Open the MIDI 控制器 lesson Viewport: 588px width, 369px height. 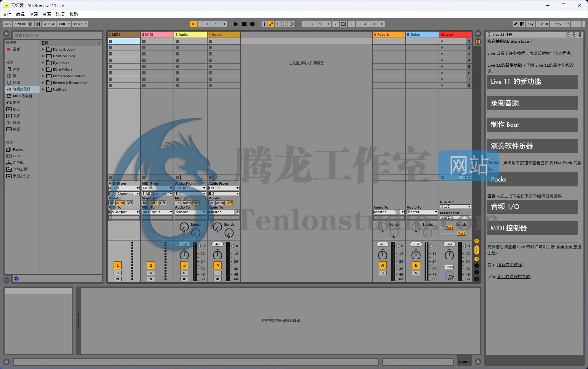(x=532, y=228)
